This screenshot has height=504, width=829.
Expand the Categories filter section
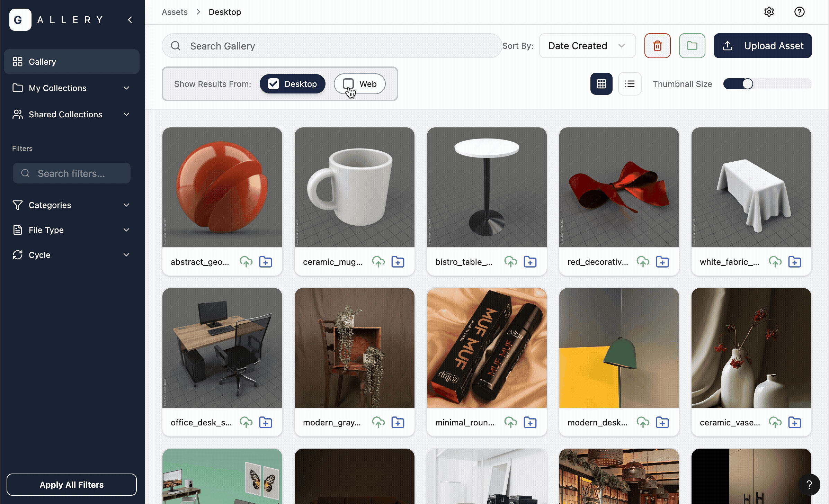click(x=71, y=205)
